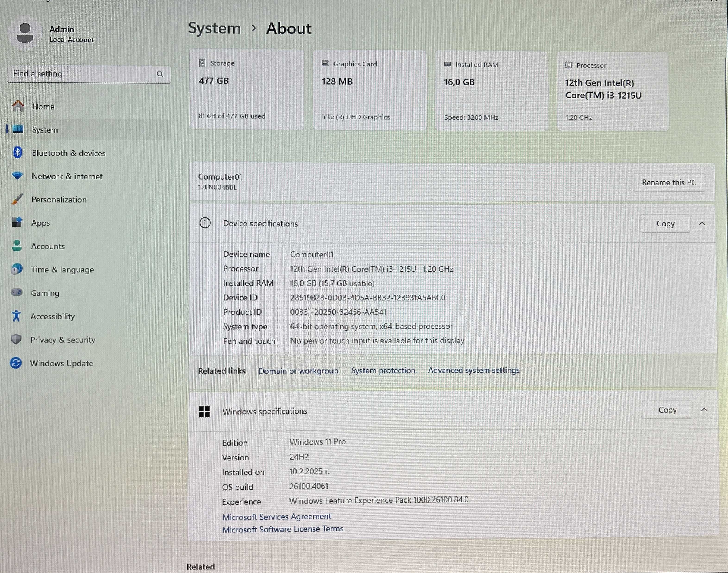
Task: Open Microsoft Services Agreement link
Action: tap(277, 517)
